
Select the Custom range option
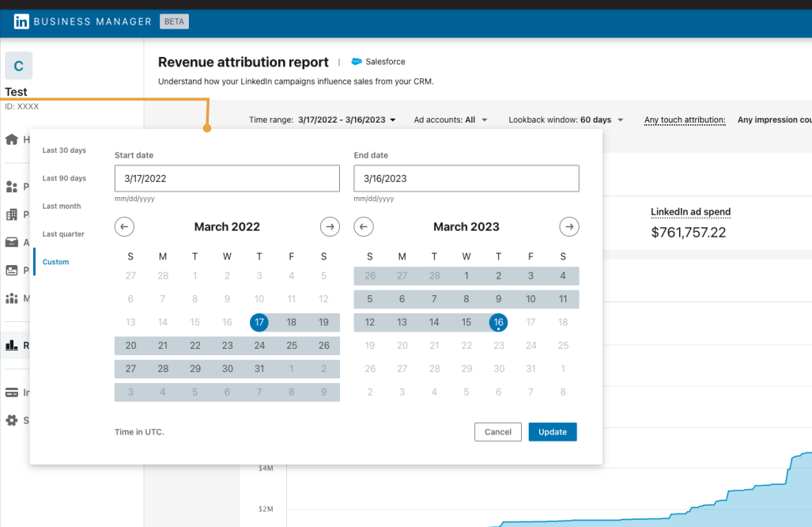coord(55,261)
